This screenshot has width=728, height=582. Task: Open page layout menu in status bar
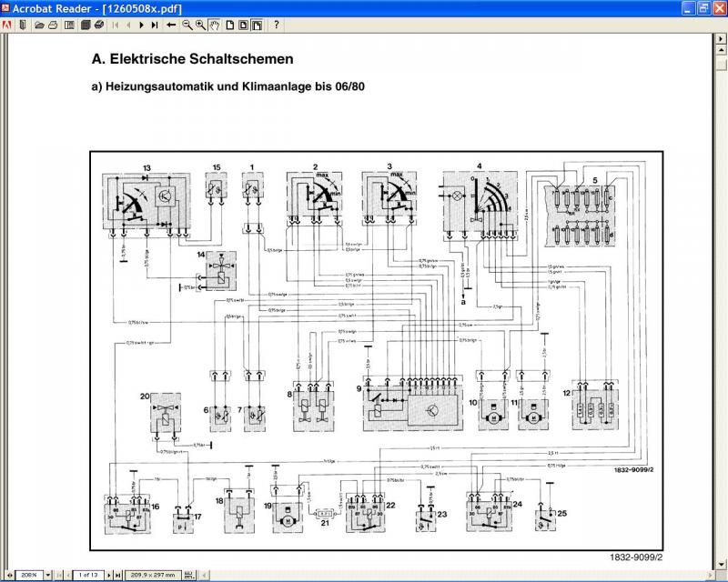coord(188,575)
